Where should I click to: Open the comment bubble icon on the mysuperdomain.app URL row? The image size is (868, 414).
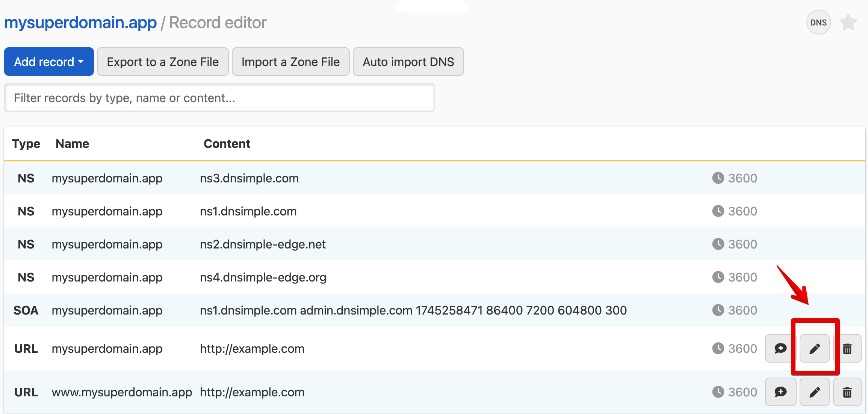tap(780, 348)
